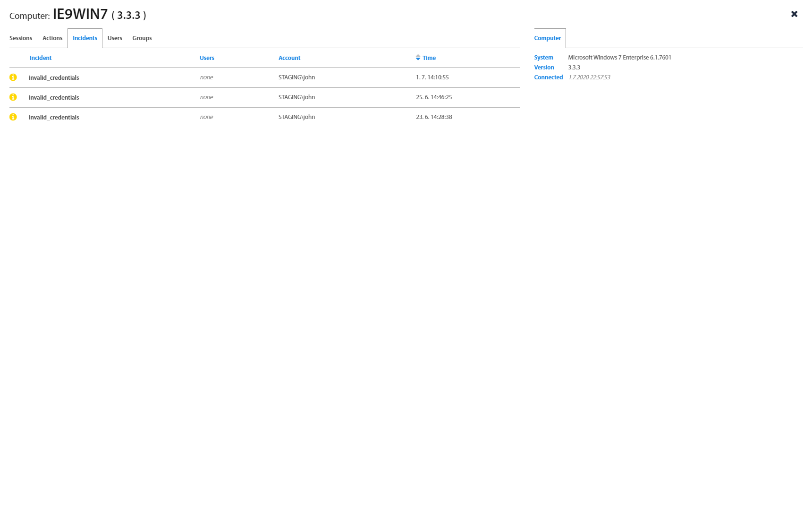Show the Groups tab
This screenshot has width=812, height=510.
[142, 38]
